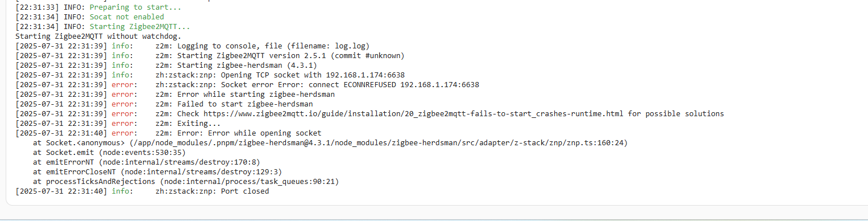The image size is (868, 221).
Task: Click "Failed to start zigbee-herdsman" error line
Action: pyautogui.click(x=234, y=104)
